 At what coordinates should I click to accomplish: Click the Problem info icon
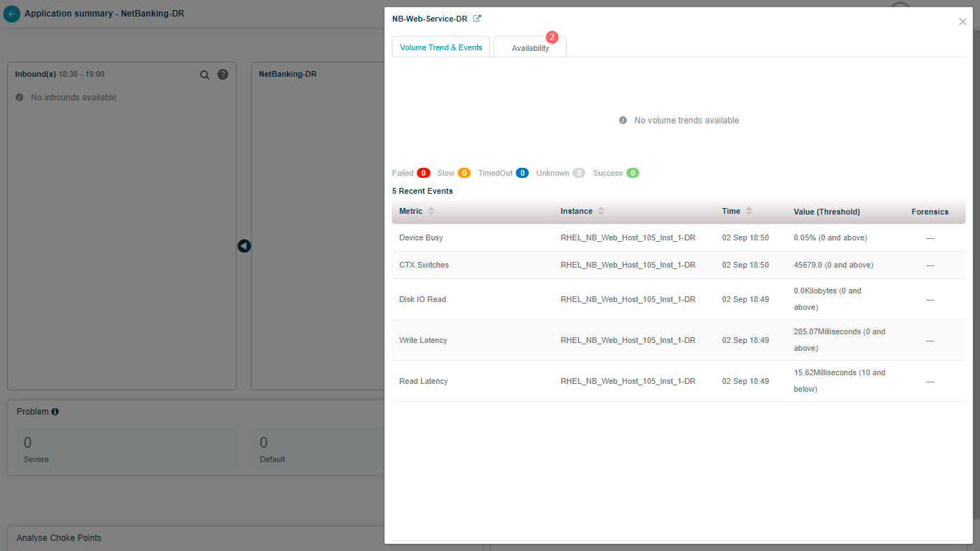click(x=55, y=412)
